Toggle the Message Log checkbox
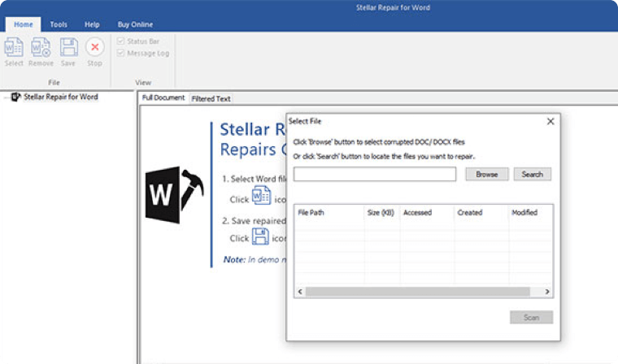The height and width of the screenshot is (364, 618). tap(121, 53)
